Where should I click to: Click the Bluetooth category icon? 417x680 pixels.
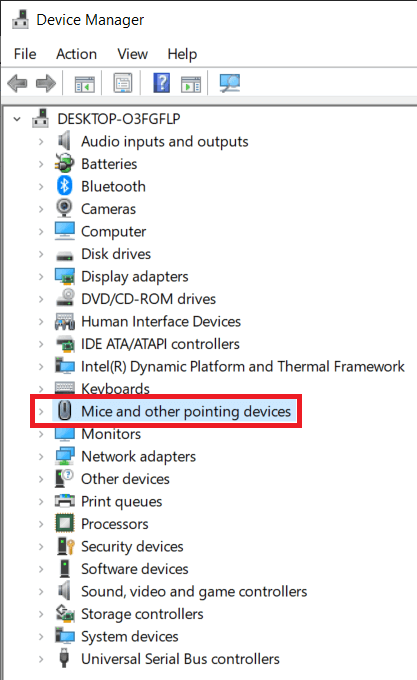tap(65, 186)
